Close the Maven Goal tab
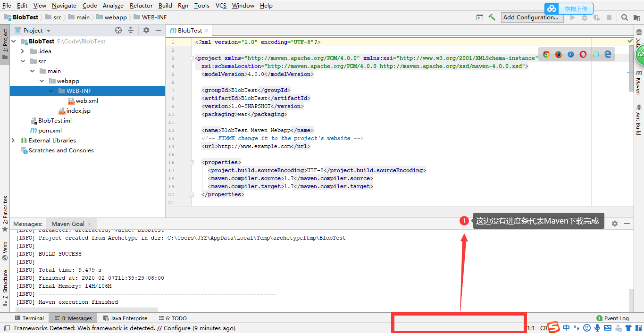 [x=90, y=224]
